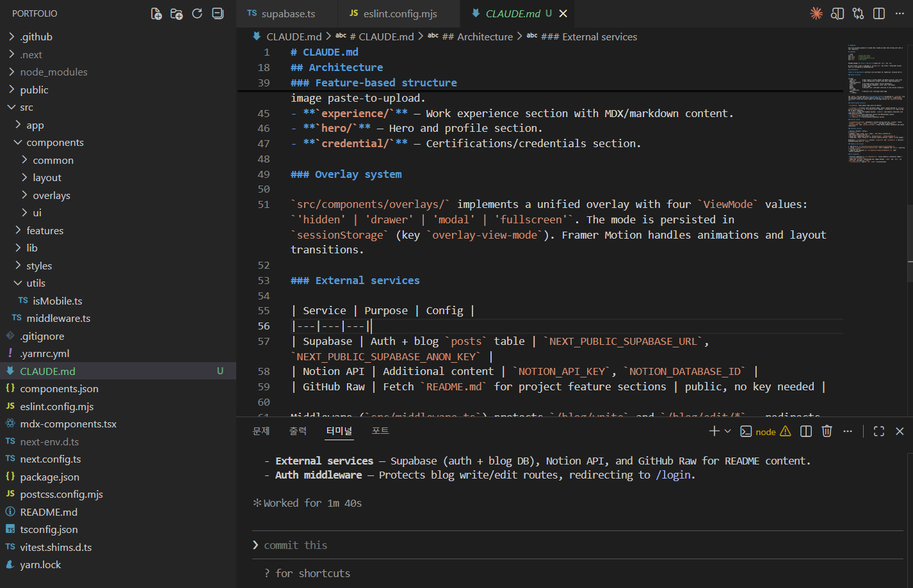Refresh the explorer file tree
913x588 pixels.
point(197,13)
